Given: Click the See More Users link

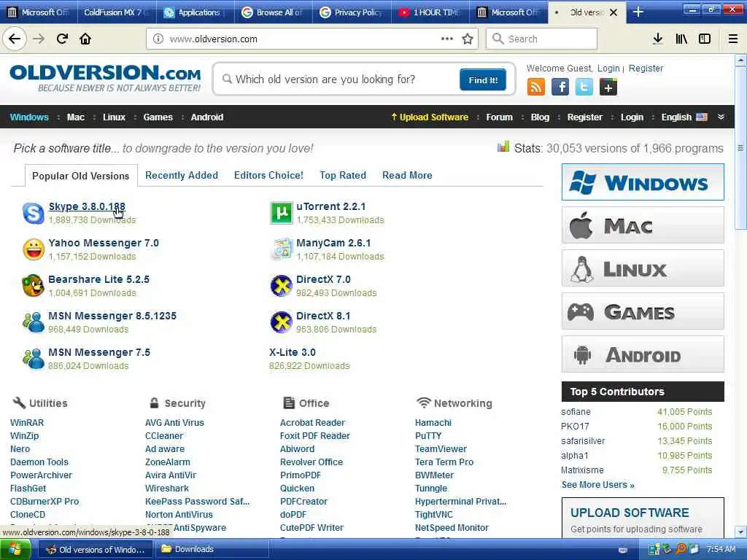Looking at the screenshot, I should pyautogui.click(x=598, y=485).
